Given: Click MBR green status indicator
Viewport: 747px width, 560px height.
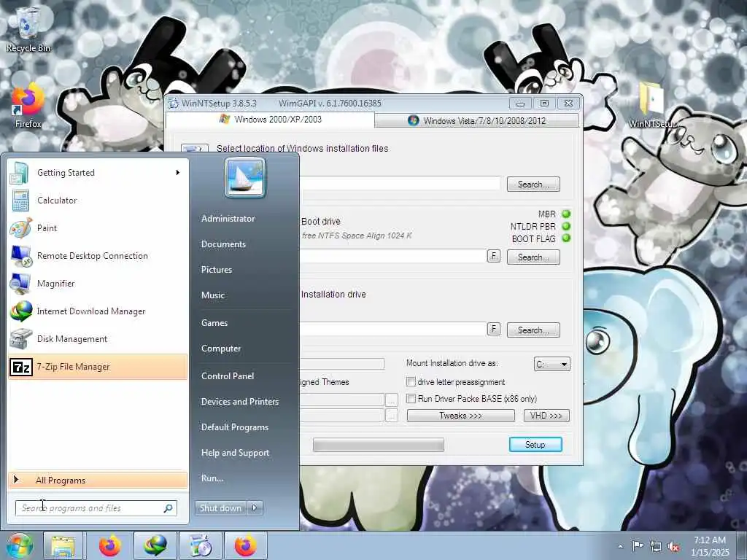Looking at the screenshot, I should click(566, 214).
